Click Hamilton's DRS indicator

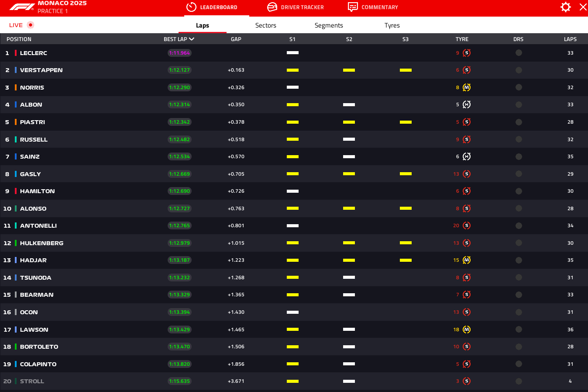click(519, 191)
